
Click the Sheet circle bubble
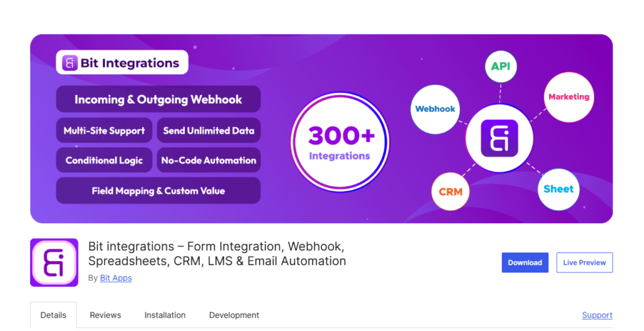coord(558,189)
